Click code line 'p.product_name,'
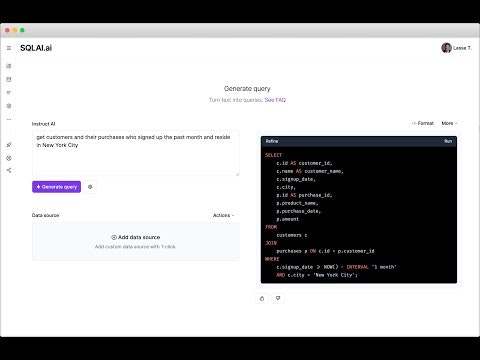 pyautogui.click(x=297, y=203)
